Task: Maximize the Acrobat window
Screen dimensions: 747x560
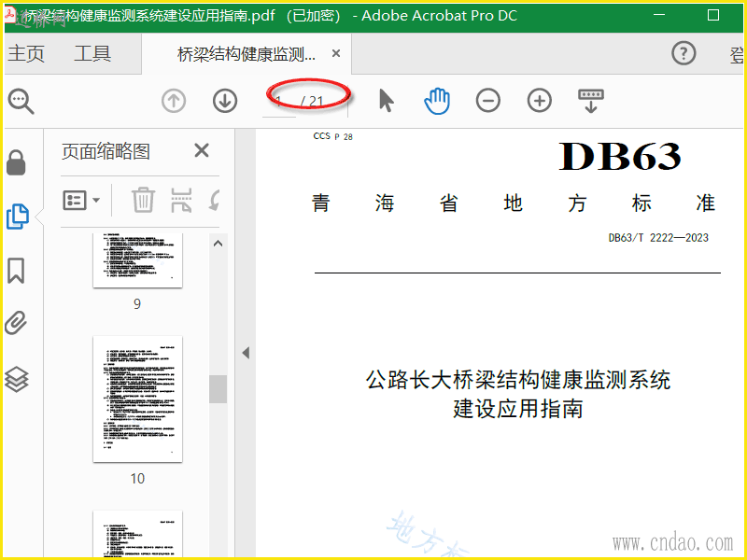Action: coord(713,15)
